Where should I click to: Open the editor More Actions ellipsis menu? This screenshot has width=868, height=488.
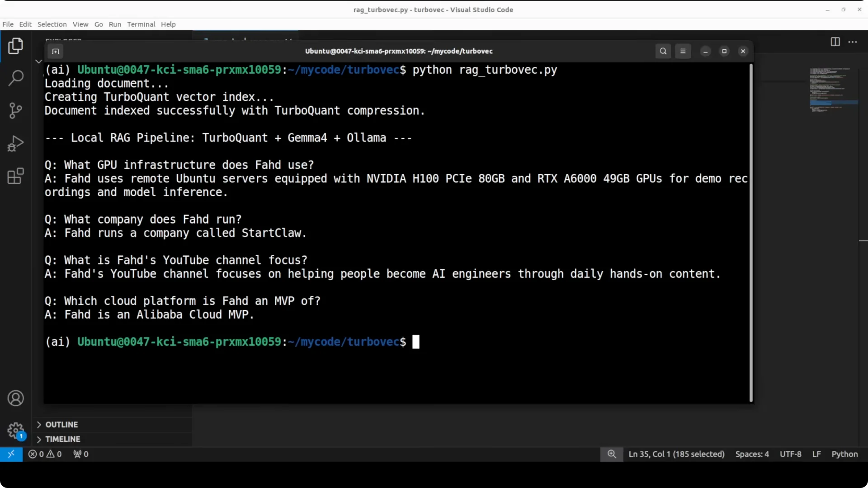[853, 42]
